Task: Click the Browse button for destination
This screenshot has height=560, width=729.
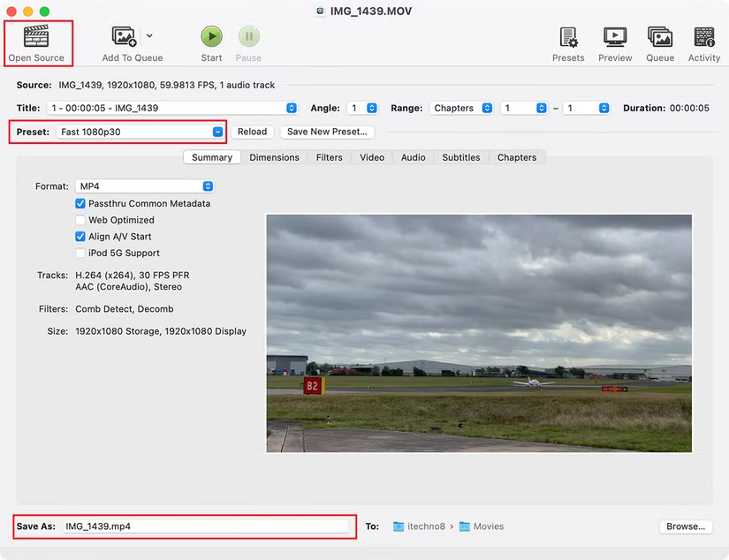Action: pos(686,526)
